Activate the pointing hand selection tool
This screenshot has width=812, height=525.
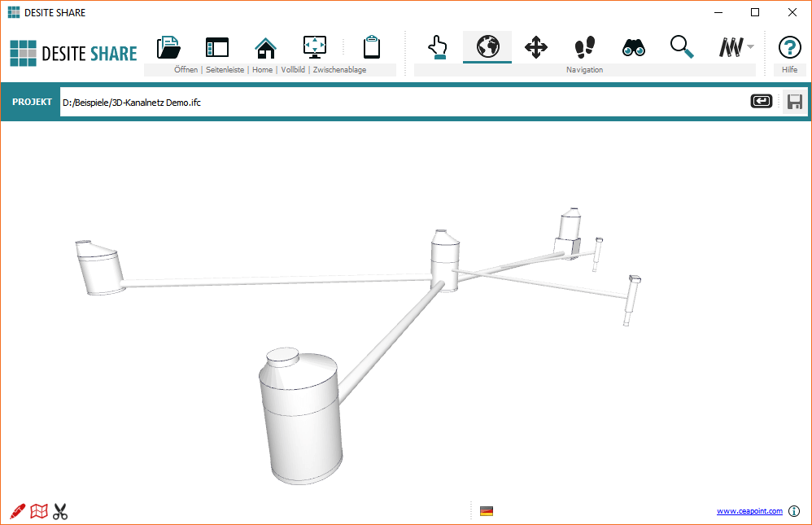click(438, 47)
